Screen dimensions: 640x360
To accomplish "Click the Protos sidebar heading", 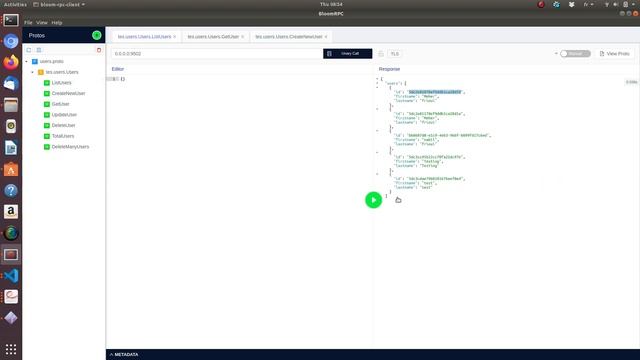I will pyautogui.click(x=37, y=36).
